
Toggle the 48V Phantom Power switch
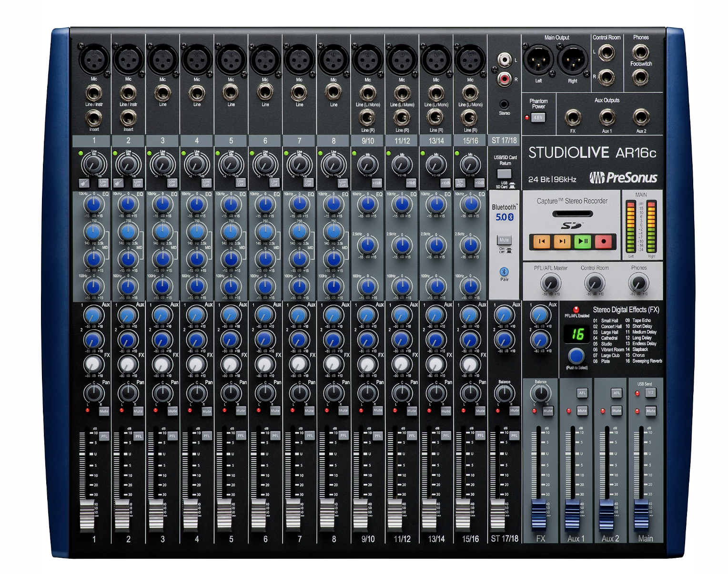(538, 117)
